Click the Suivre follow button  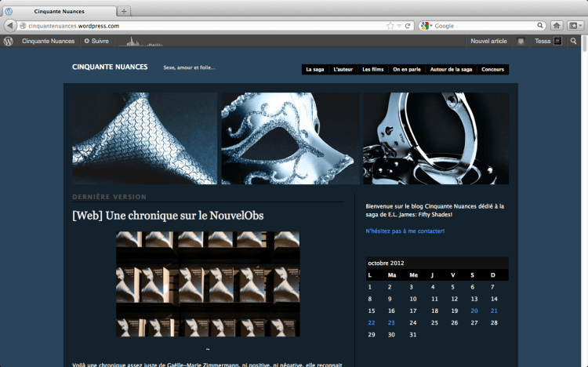pyautogui.click(x=96, y=41)
